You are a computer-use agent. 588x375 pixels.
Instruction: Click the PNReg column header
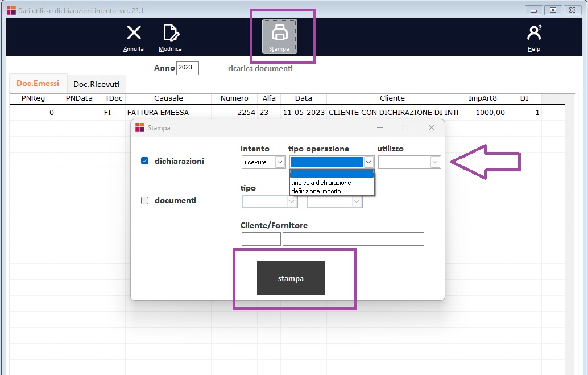tap(33, 98)
